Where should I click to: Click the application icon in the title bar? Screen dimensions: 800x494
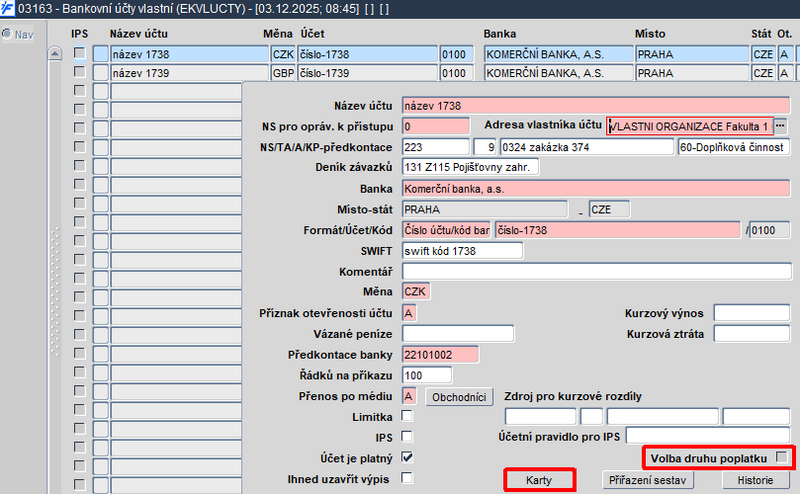pos(7,9)
